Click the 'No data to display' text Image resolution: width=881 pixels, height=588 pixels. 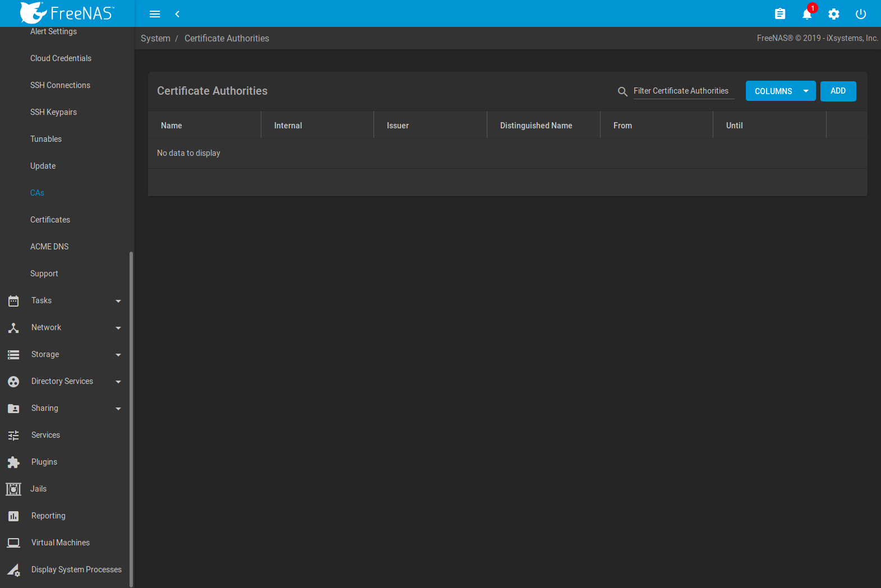pos(188,153)
